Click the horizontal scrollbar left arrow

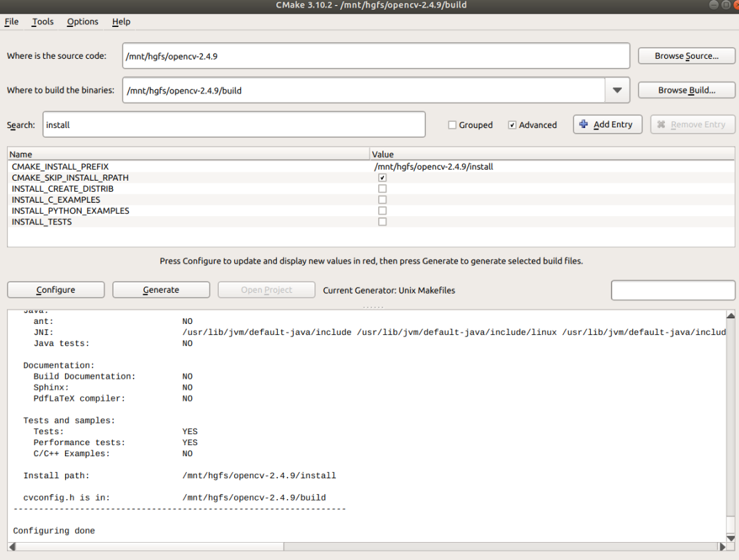pyautogui.click(x=12, y=546)
